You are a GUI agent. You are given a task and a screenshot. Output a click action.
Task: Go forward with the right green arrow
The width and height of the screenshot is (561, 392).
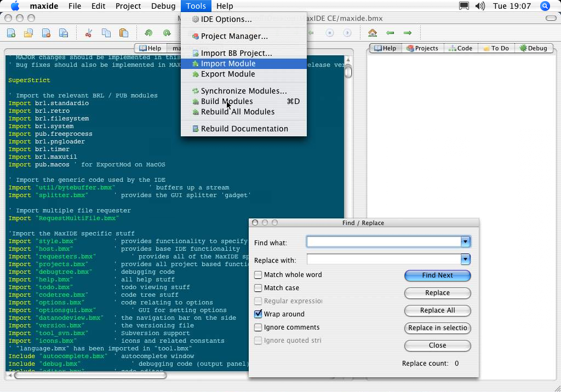click(x=408, y=33)
